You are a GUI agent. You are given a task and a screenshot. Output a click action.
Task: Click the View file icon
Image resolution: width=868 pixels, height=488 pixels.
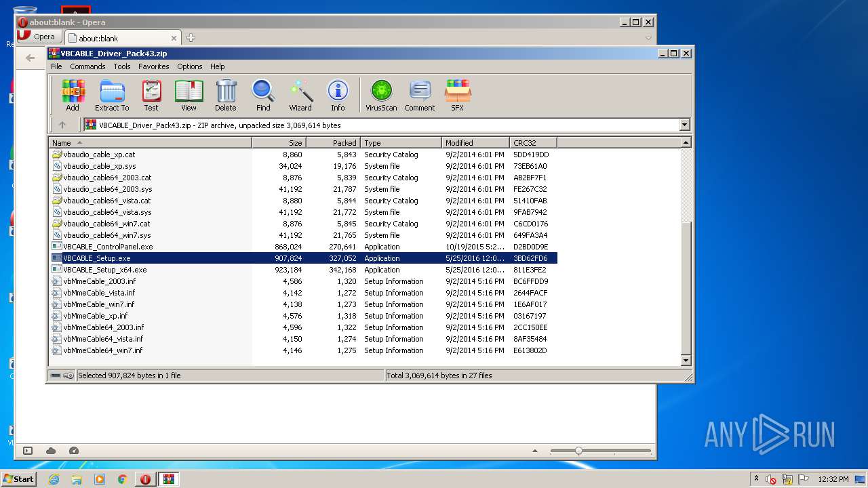point(189,96)
